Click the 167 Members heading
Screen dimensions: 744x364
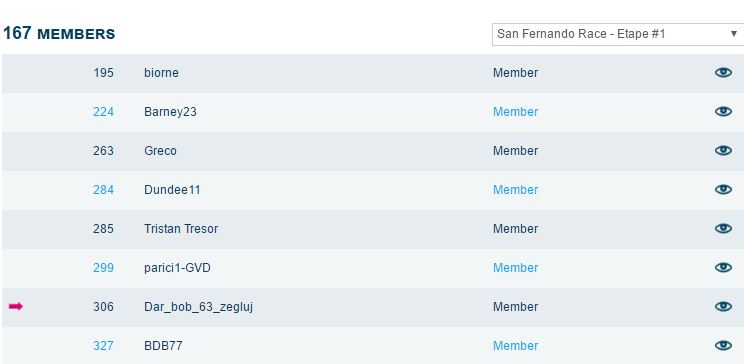59,33
